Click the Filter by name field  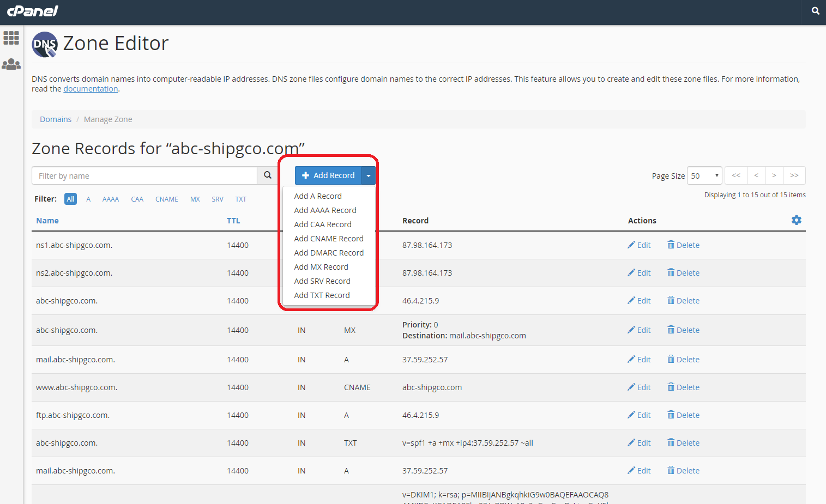pos(144,175)
